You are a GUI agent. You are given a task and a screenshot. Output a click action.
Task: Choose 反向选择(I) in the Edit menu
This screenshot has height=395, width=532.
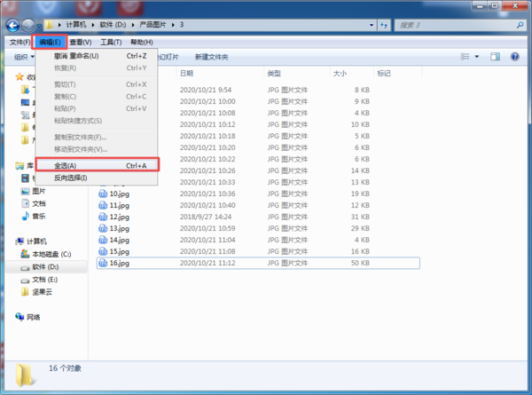pos(71,178)
